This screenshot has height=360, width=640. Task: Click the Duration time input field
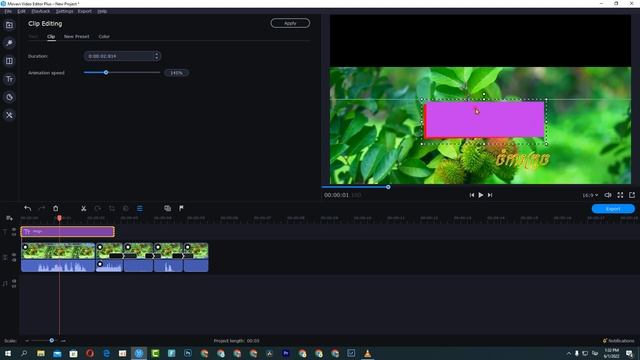(x=122, y=56)
